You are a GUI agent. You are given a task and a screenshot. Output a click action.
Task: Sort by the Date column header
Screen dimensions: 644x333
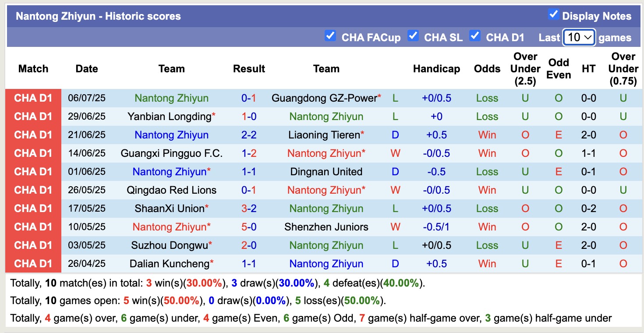point(86,69)
